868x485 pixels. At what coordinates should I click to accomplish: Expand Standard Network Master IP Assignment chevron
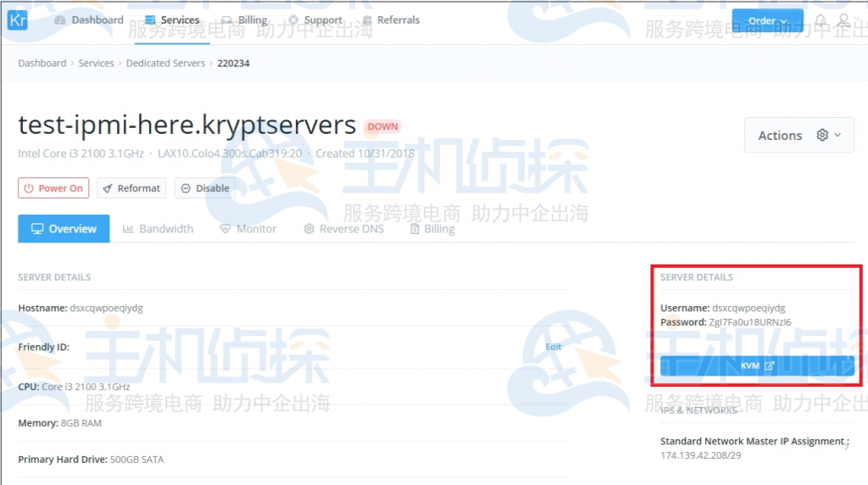click(x=847, y=446)
